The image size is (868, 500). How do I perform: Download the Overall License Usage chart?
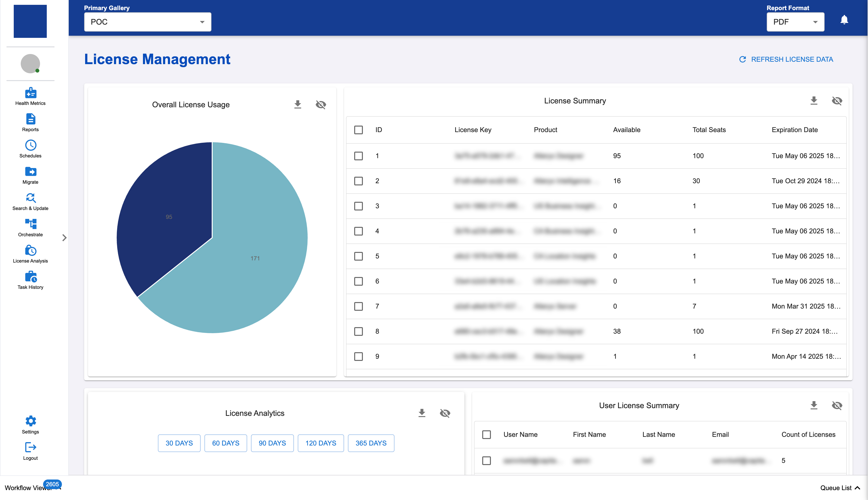coord(297,104)
